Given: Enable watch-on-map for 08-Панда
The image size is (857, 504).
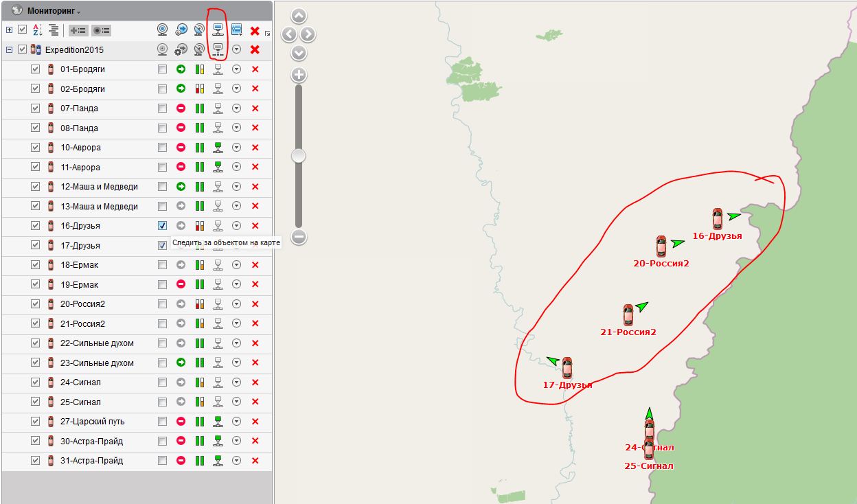Looking at the screenshot, I should pyautogui.click(x=162, y=128).
